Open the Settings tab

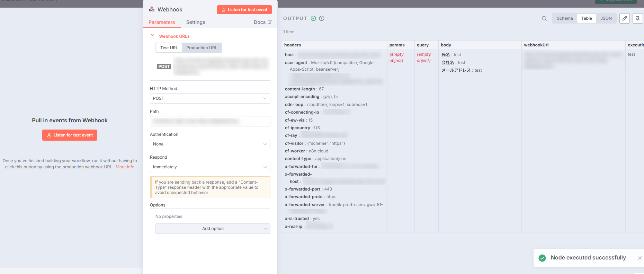pos(195,22)
